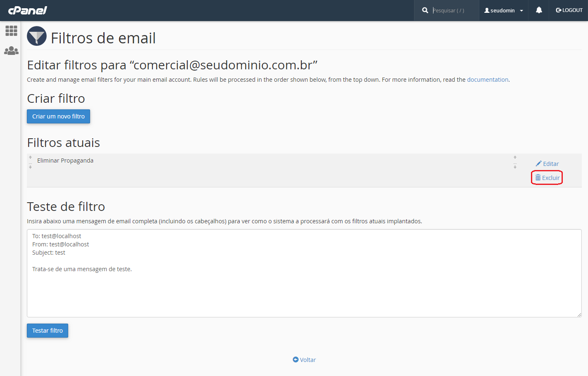Click the search magnifier icon
This screenshot has width=588, height=376.
point(425,10)
